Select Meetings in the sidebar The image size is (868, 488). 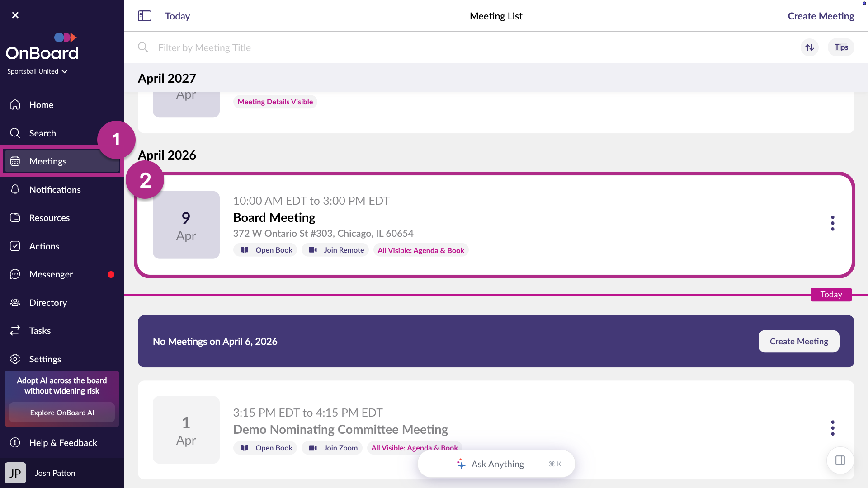tap(48, 161)
